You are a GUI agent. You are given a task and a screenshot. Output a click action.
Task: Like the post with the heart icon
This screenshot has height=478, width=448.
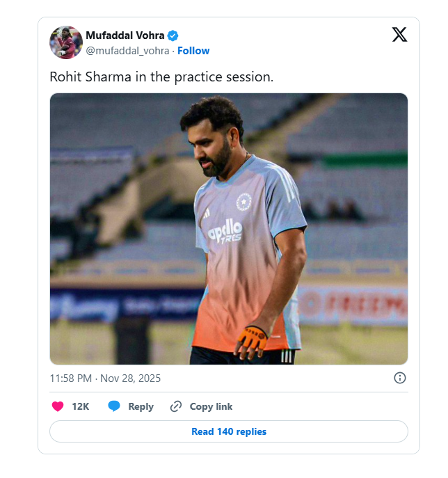coord(58,406)
